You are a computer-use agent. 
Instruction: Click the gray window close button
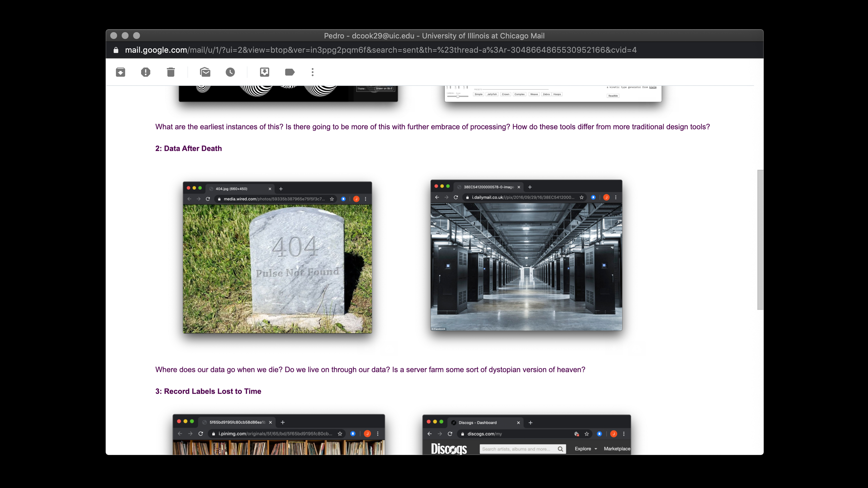tap(113, 36)
